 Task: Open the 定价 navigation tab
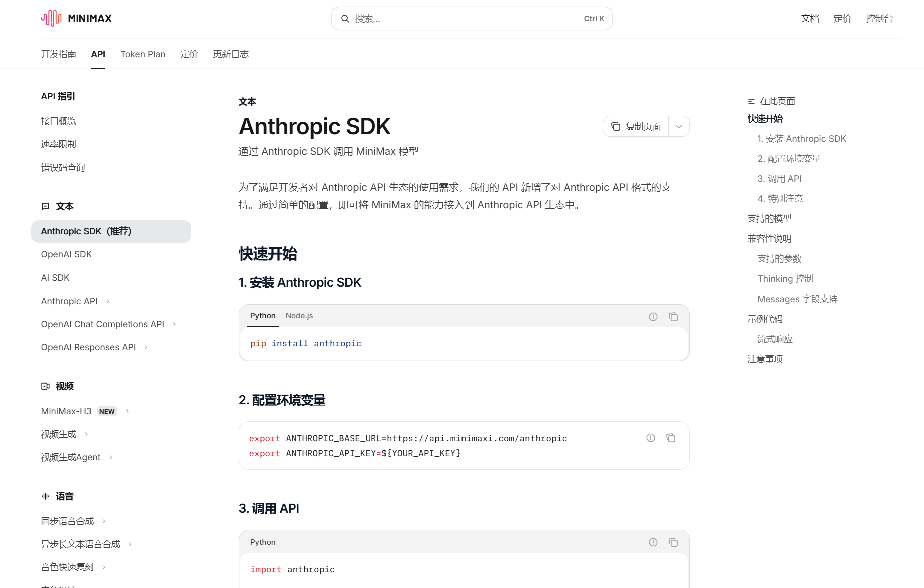tap(189, 54)
